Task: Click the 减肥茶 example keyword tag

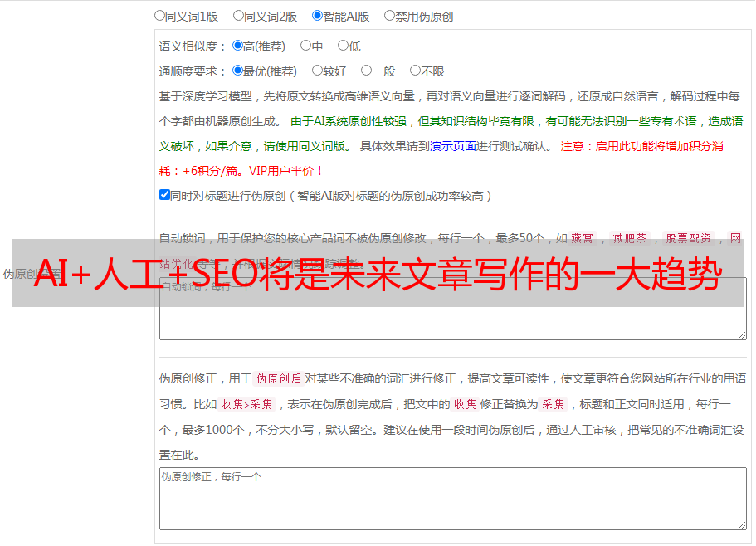Action: click(x=629, y=238)
